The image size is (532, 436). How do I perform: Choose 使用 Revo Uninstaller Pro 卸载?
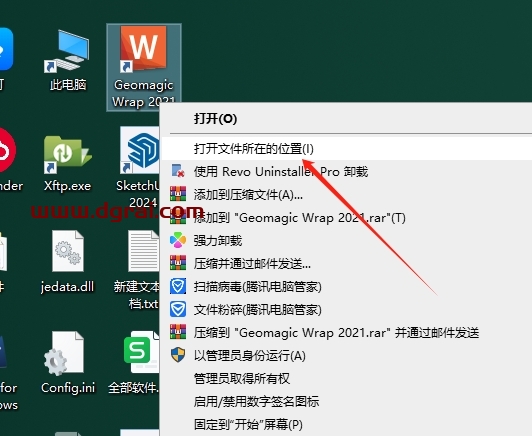(x=346, y=171)
